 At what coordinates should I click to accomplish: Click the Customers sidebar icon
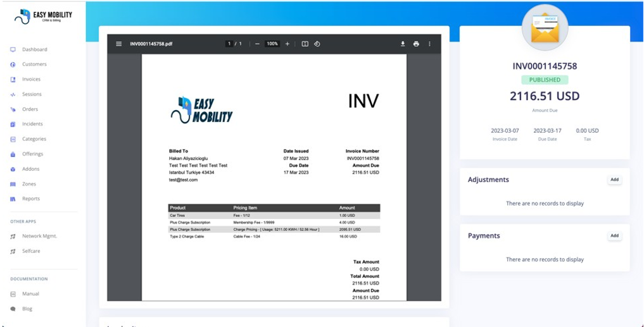coord(13,65)
